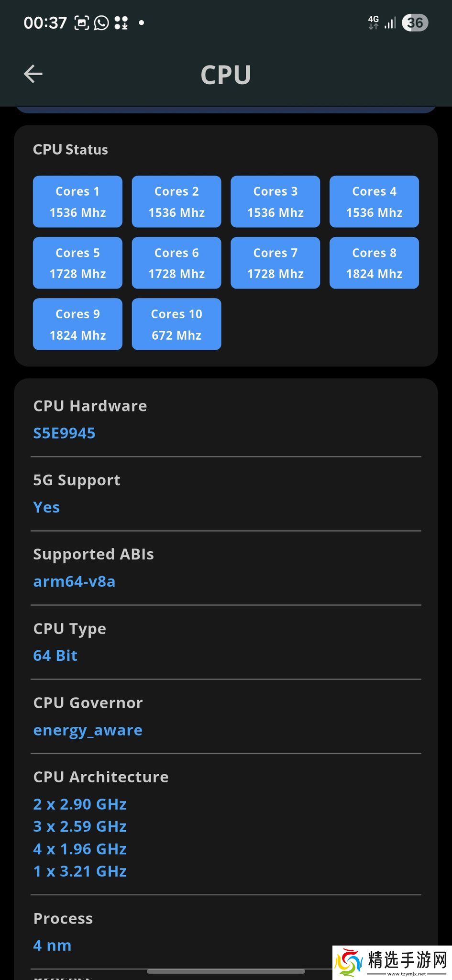Viewport: 452px width, 980px height.
Task: Tap the WhatsApp notification icon
Action: 101,22
